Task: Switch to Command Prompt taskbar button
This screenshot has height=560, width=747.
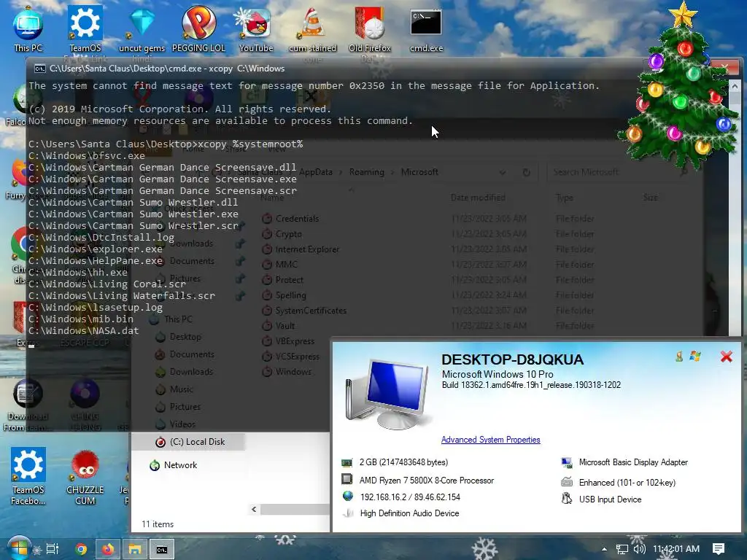Action: click(162, 549)
